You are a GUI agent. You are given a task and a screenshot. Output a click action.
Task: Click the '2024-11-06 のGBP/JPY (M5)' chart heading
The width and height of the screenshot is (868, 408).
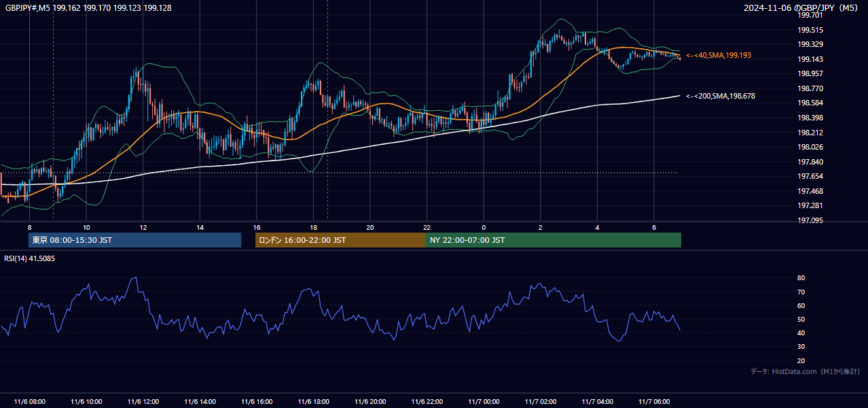point(802,7)
